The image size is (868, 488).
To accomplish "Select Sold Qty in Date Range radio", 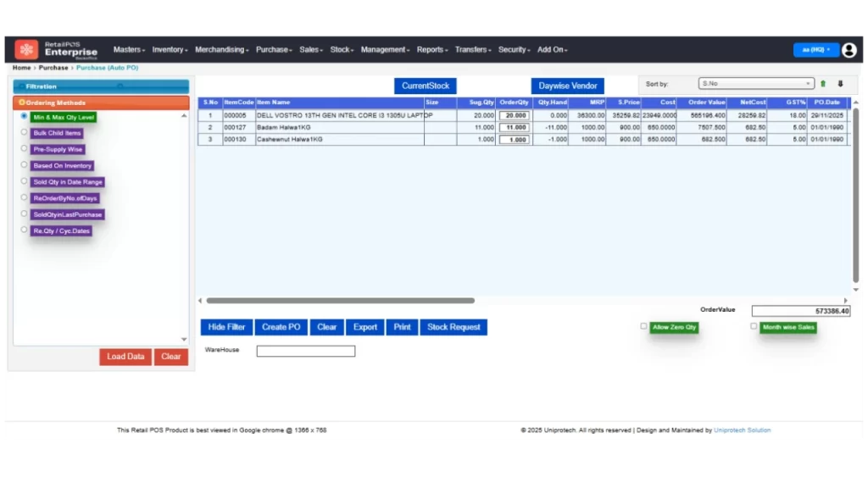I will (x=24, y=181).
